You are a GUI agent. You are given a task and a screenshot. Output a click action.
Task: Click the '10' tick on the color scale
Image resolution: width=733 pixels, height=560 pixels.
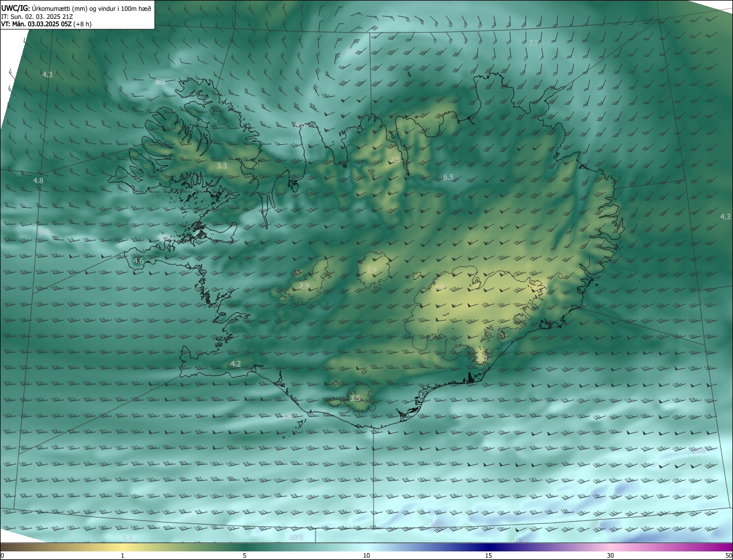click(366, 555)
